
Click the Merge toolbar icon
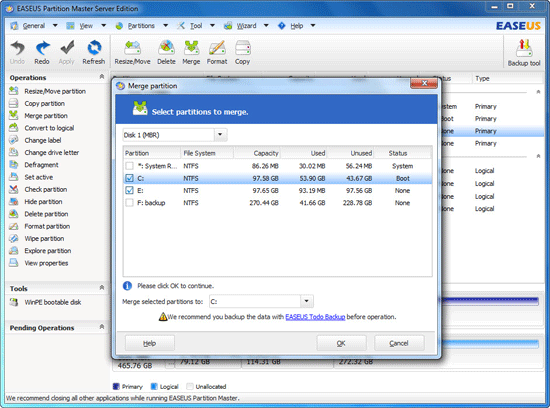[x=191, y=48]
